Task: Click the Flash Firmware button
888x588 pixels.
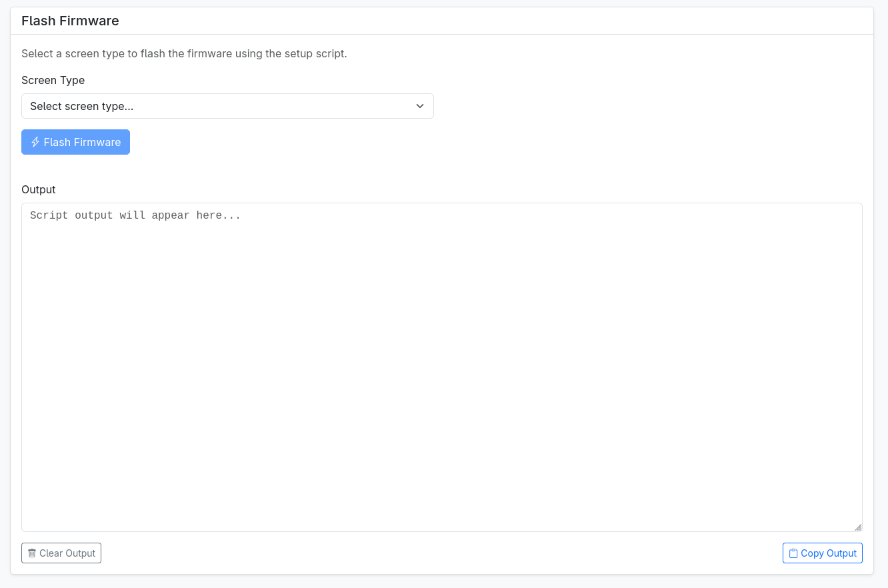Action: [75, 142]
